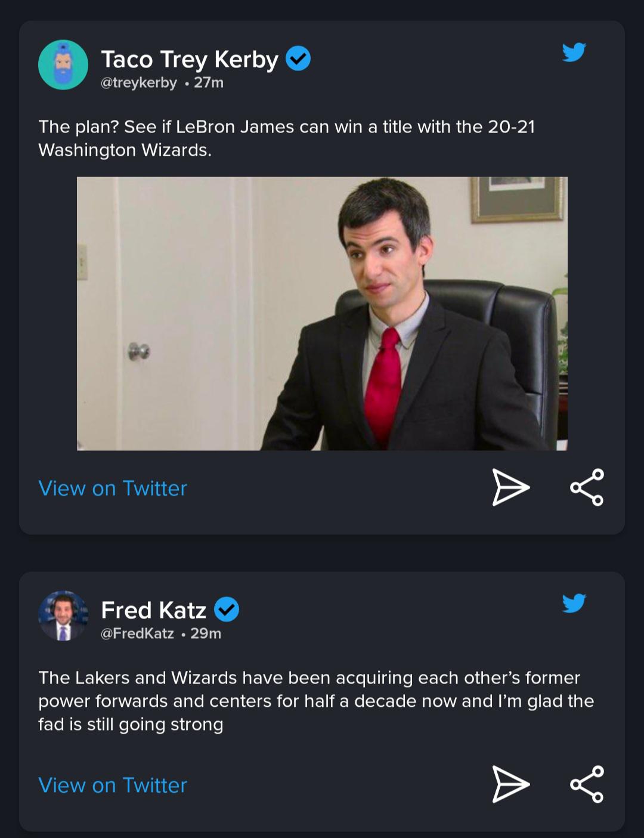Click the Taco Trey Kerby display name
The height and width of the screenshot is (838, 644).
[x=190, y=60]
